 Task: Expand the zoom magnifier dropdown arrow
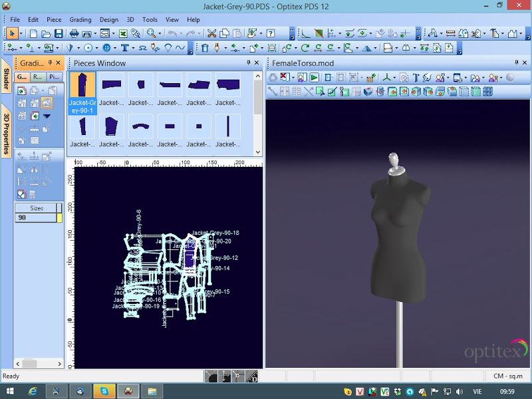[x=160, y=33]
